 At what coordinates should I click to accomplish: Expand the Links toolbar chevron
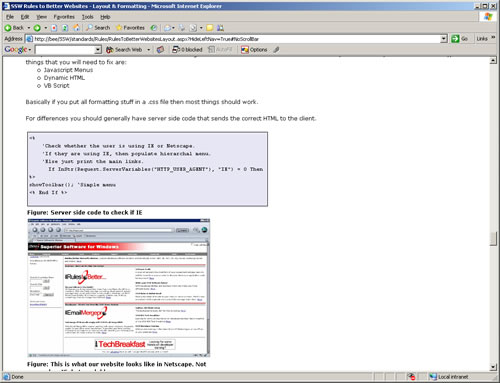(x=493, y=38)
